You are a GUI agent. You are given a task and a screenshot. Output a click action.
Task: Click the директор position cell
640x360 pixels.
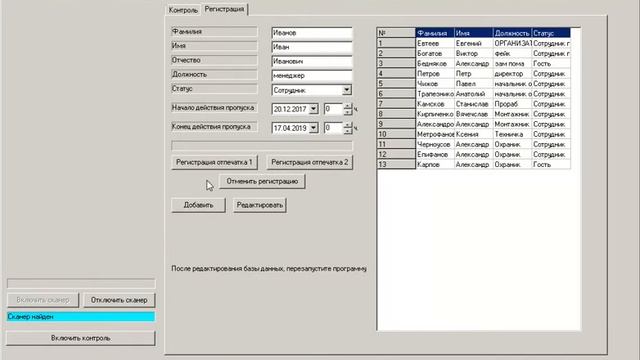pos(512,74)
